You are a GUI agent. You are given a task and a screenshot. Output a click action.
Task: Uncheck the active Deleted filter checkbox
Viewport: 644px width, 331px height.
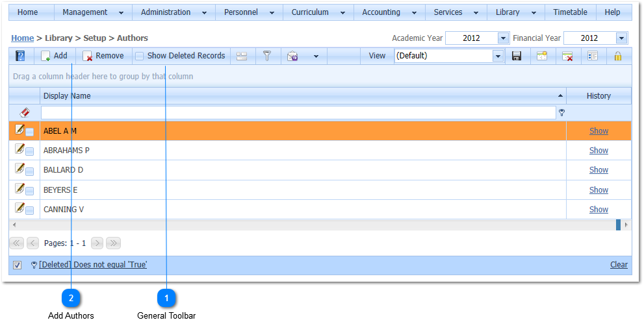pos(18,265)
